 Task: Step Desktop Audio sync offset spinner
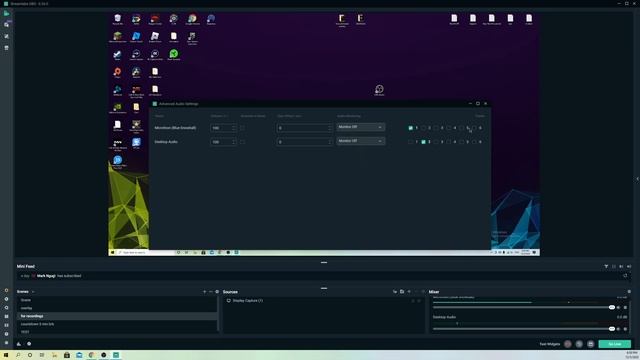coord(329,142)
